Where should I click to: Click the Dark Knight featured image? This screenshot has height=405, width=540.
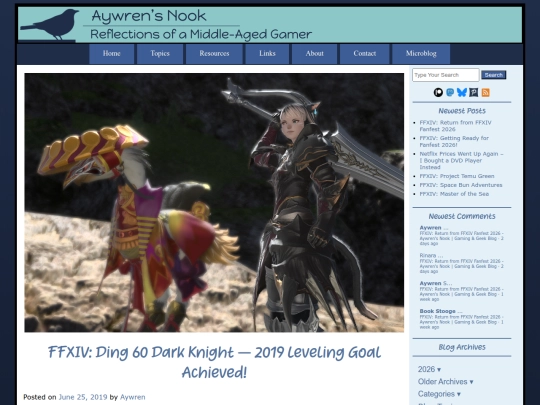[x=214, y=202]
